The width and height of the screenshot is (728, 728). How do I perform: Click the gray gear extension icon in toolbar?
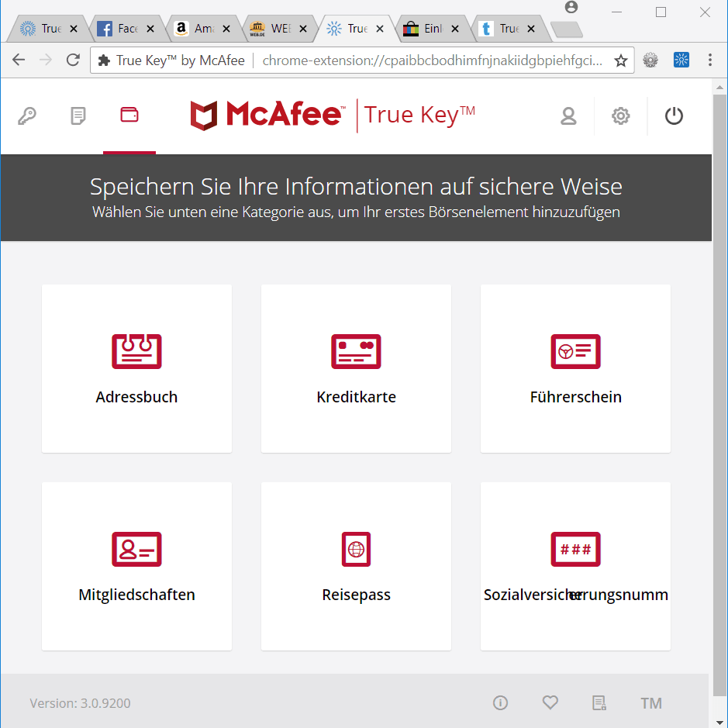650,60
